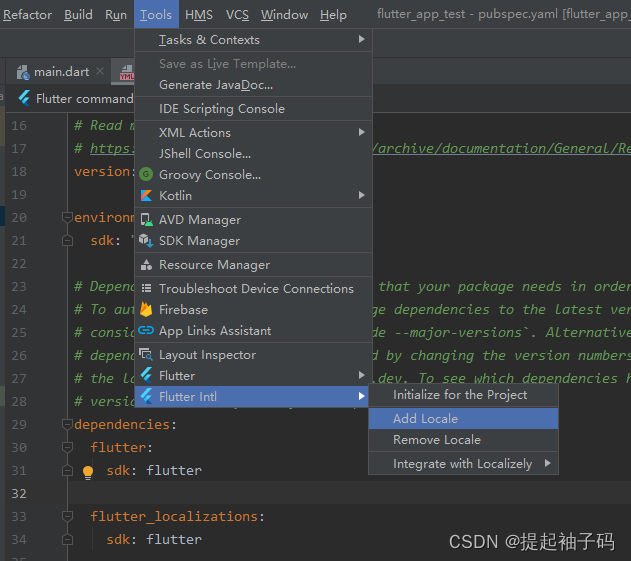Click the Layout Inspector icon
This screenshot has width=631, height=561.
coord(146,355)
